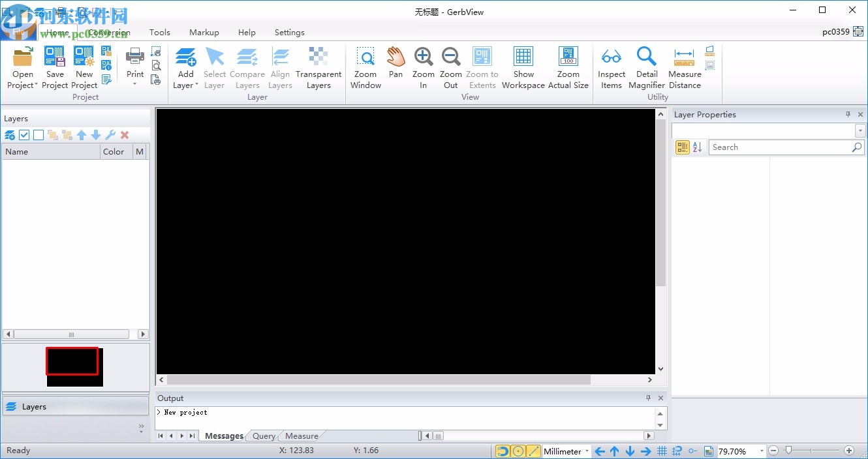Click the Zoom Out tool
This screenshot has height=459, width=868.
point(450,65)
